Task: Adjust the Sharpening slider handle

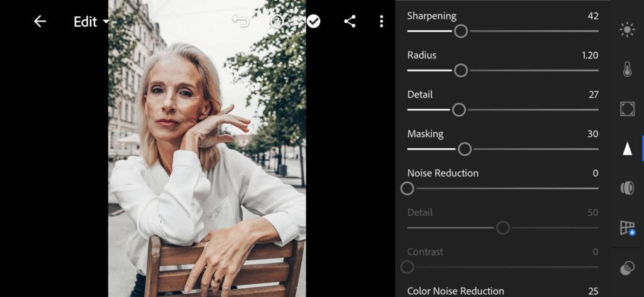Action: tap(461, 31)
